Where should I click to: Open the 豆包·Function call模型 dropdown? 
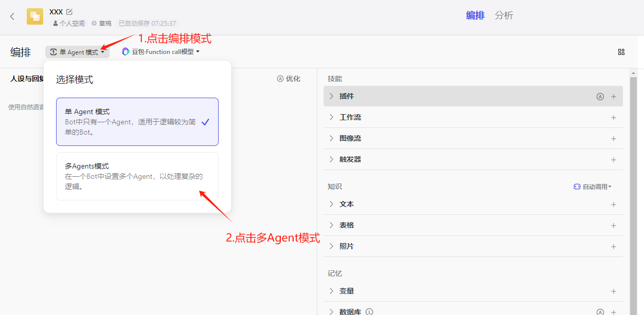coord(160,51)
